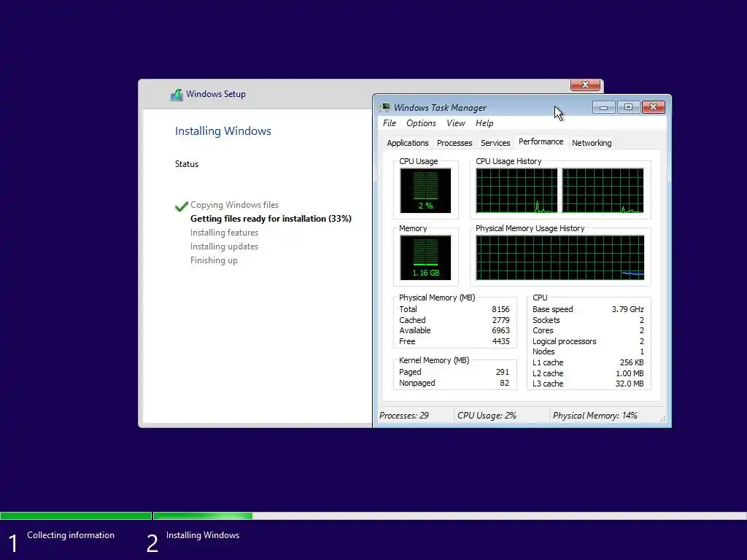Click 'CPU Usage: 2%' in the status bar

tap(487, 416)
